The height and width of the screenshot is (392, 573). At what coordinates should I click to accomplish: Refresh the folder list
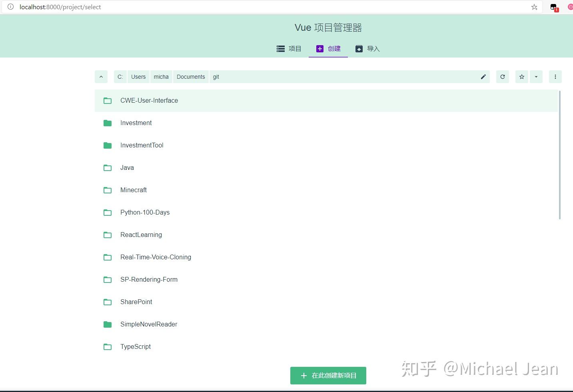tap(502, 77)
